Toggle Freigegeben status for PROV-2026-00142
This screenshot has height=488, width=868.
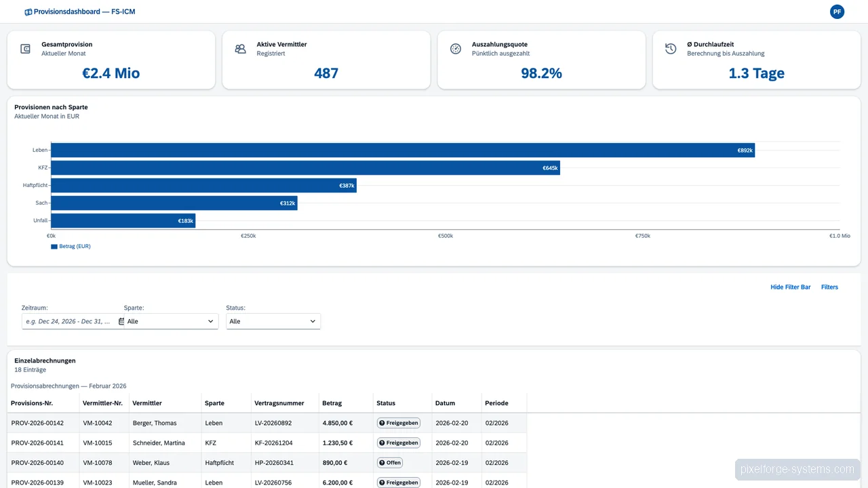click(399, 422)
